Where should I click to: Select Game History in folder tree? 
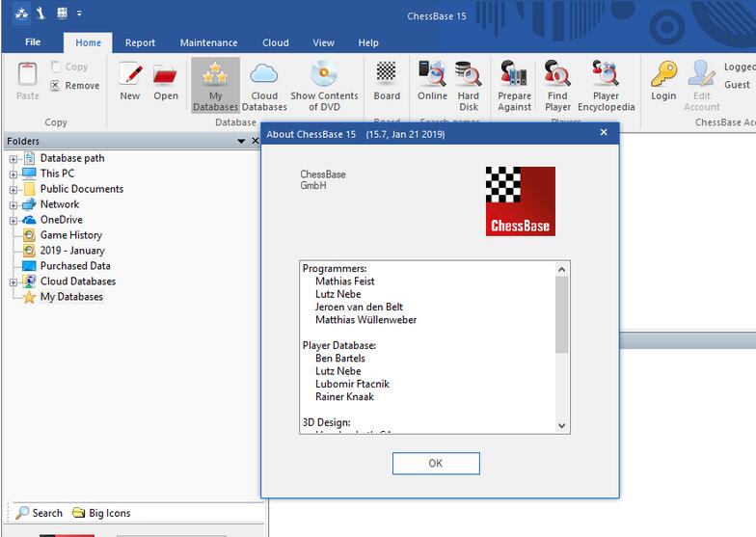71,235
